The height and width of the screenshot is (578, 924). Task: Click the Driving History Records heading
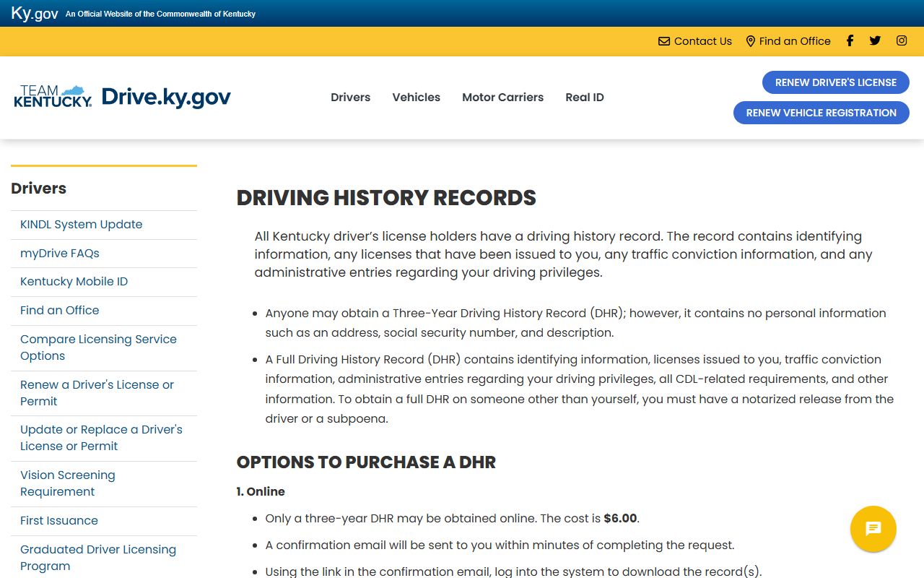pyautogui.click(x=386, y=198)
